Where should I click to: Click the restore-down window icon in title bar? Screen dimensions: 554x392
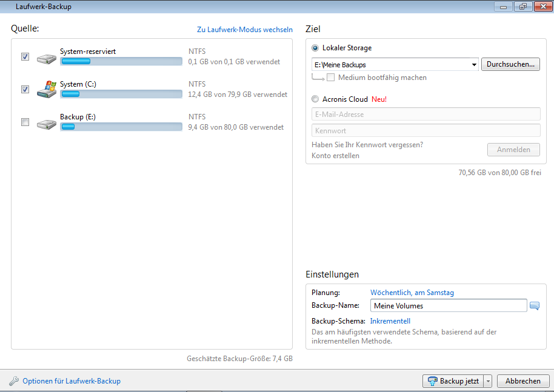coord(522,7)
